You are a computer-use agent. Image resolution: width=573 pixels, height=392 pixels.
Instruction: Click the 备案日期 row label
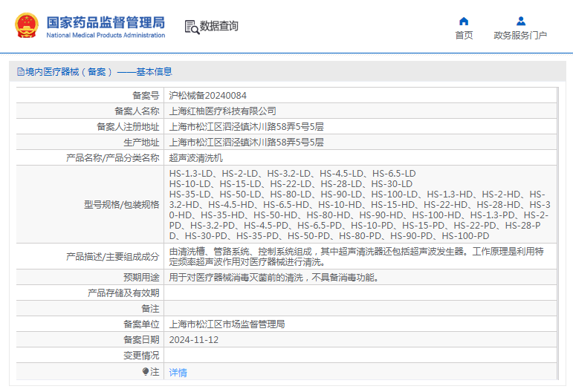141,340
